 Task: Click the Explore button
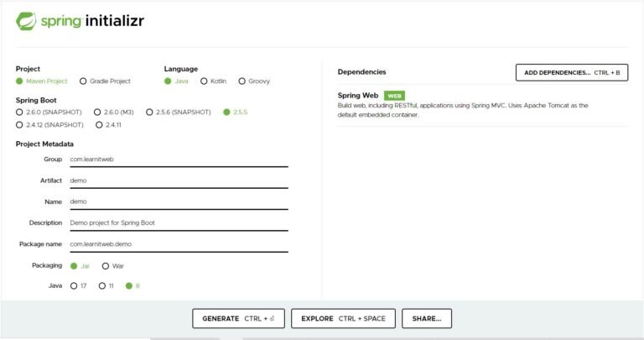click(343, 319)
